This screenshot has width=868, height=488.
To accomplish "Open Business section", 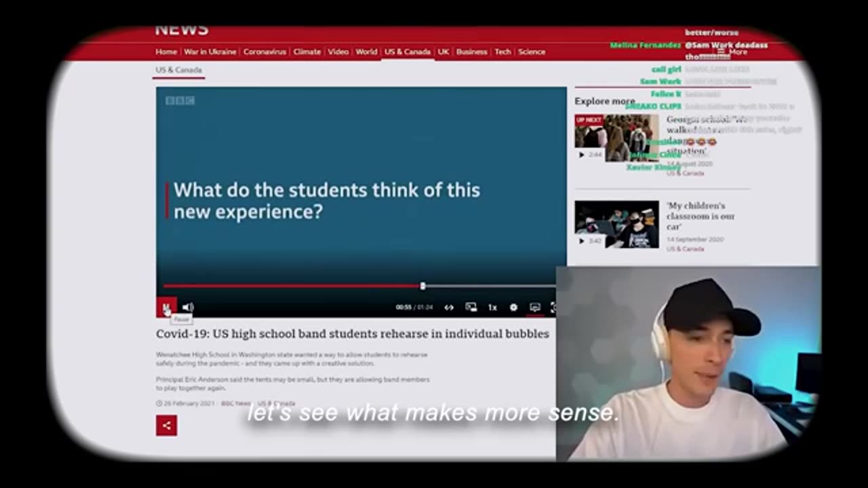I will 471,52.
